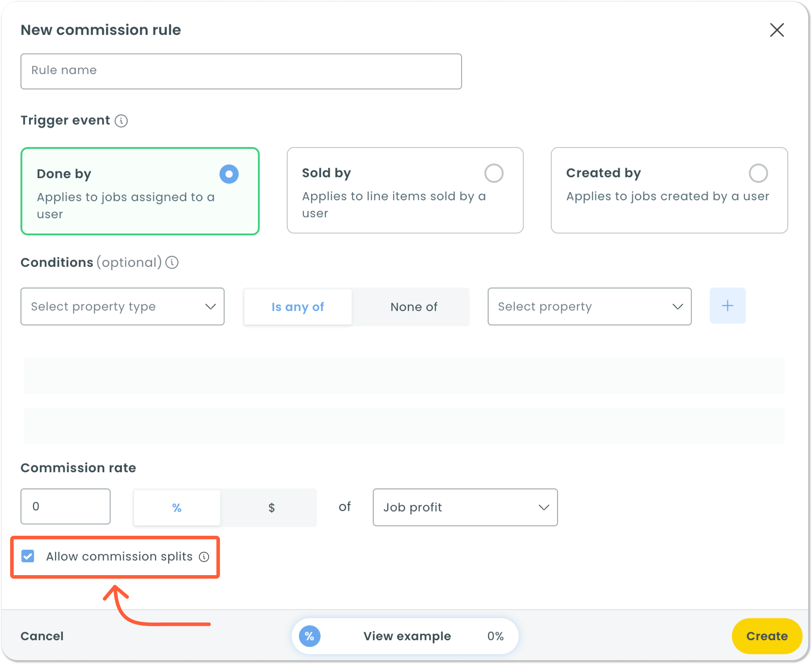Click the Rule name input field
Image resolution: width=812 pixels, height=664 pixels.
241,71
